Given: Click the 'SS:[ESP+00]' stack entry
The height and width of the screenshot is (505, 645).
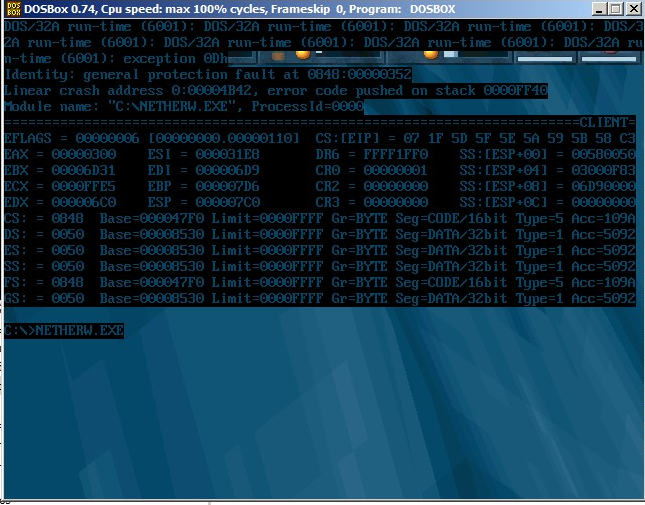Looking at the screenshot, I should 548,154.
